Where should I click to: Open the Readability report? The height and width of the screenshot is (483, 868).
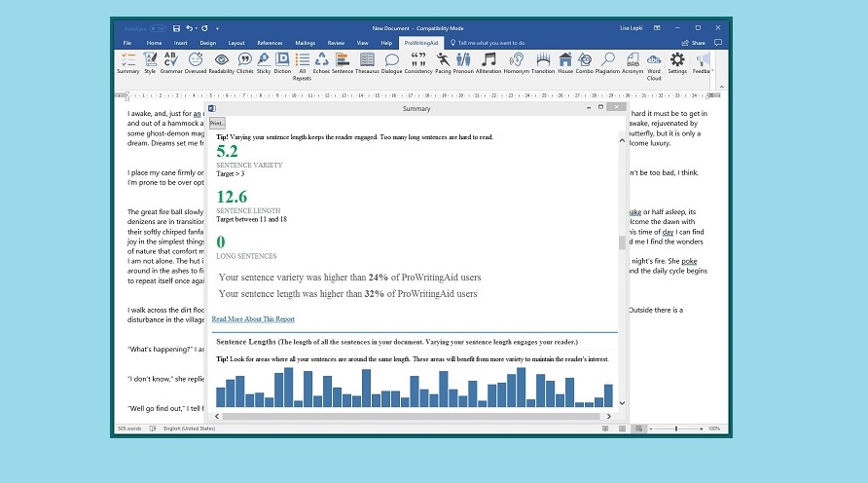click(222, 63)
